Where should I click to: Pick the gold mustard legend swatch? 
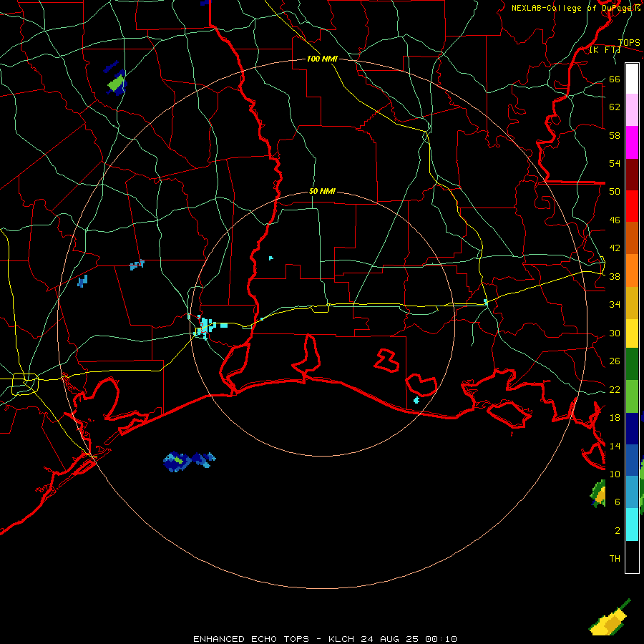click(632, 303)
